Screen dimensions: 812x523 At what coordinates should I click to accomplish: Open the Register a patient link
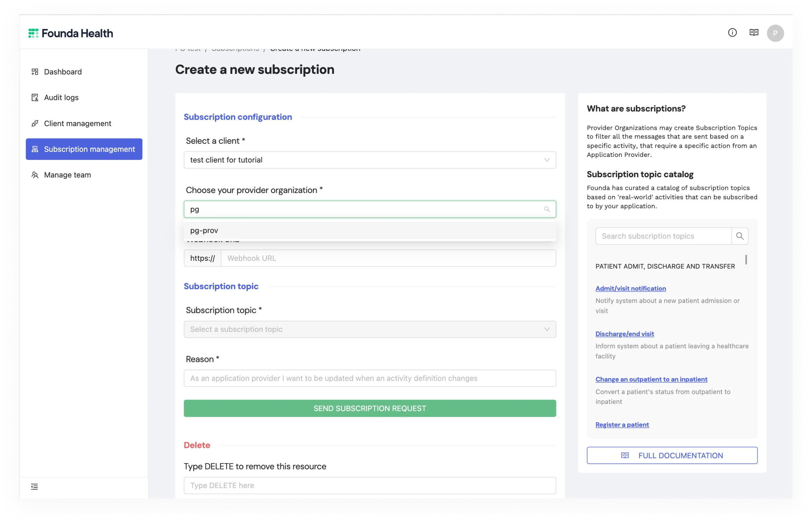pyautogui.click(x=622, y=425)
